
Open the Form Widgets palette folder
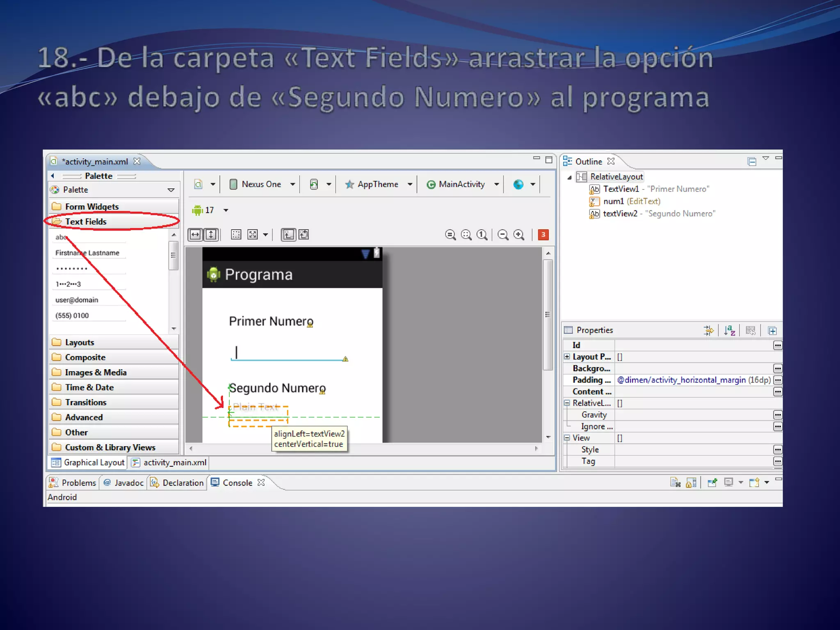92,206
